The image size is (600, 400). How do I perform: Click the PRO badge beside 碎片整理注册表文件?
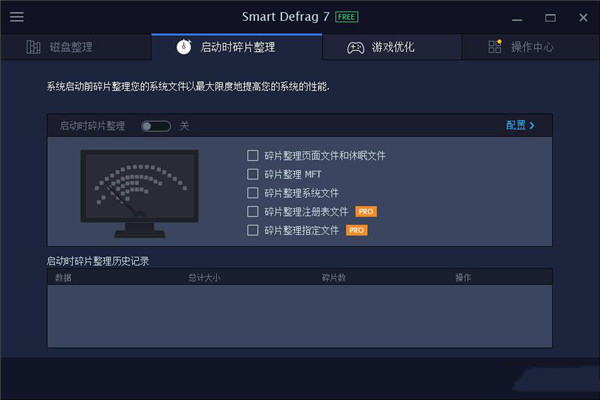365,212
